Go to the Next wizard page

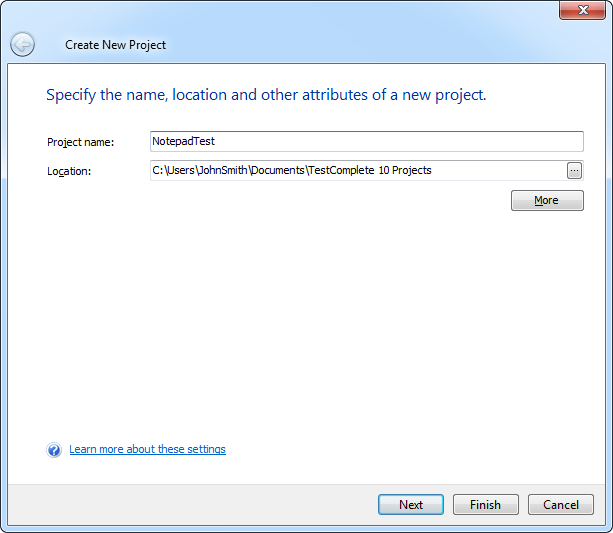410,504
